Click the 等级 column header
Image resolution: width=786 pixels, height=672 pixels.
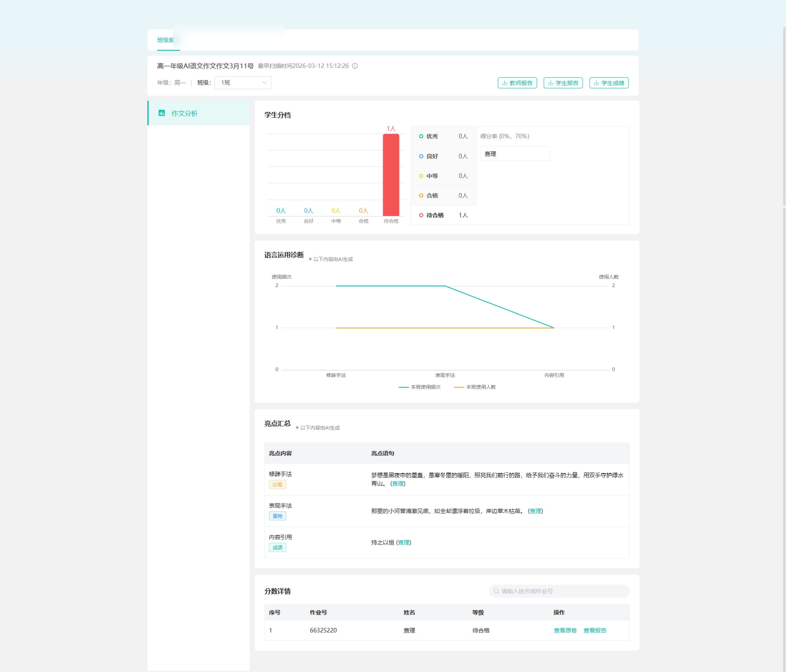(478, 613)
